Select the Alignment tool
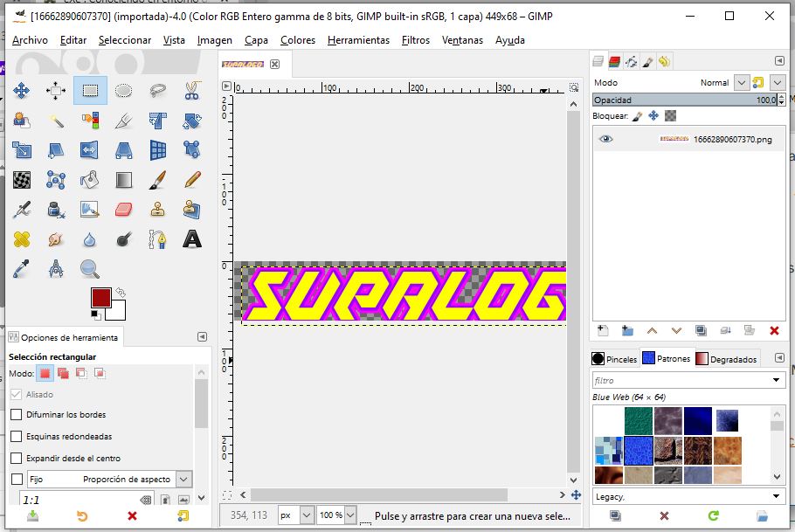Viewport: 795px width, 532px height. coord(56,91)
